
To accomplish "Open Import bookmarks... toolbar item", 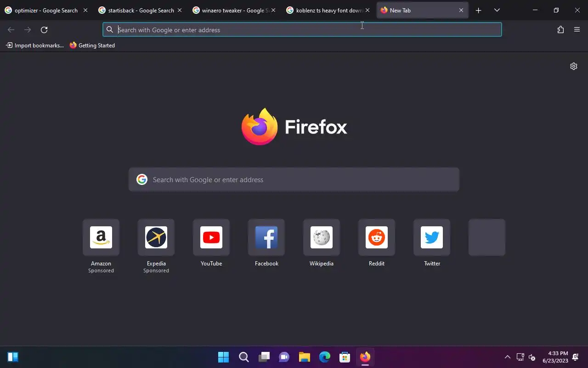I will [x=35, y=46].
